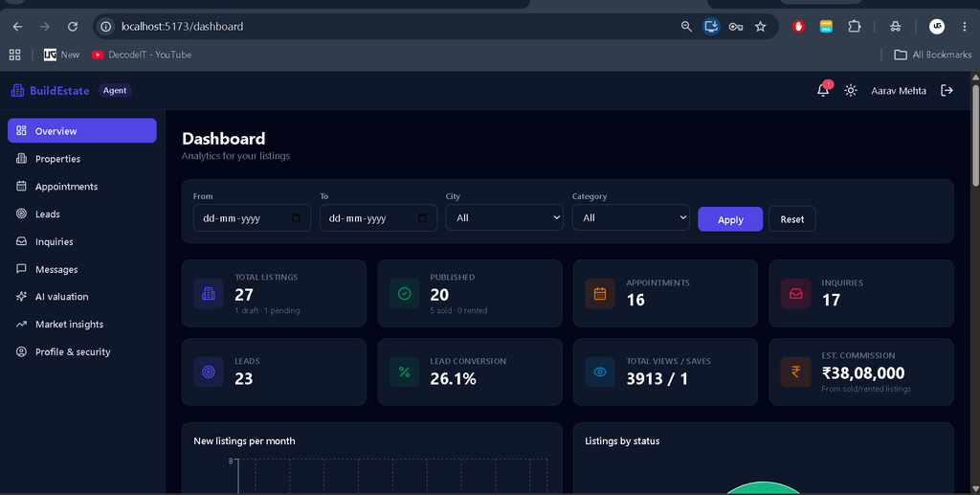Screen dimensions: 980x495
Task: Click the From date input field
Action: tap(252, 218)
